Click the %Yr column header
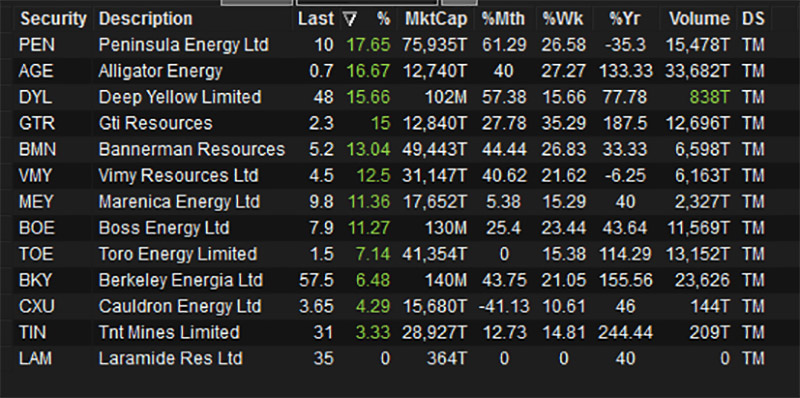The width and height of the screenshot is (800, 398). (625, 19)
